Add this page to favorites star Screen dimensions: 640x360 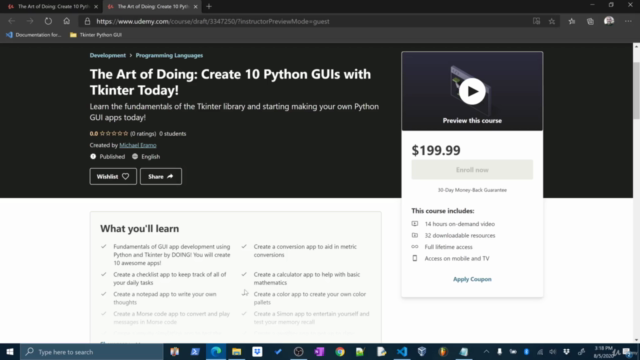[552, 21]
